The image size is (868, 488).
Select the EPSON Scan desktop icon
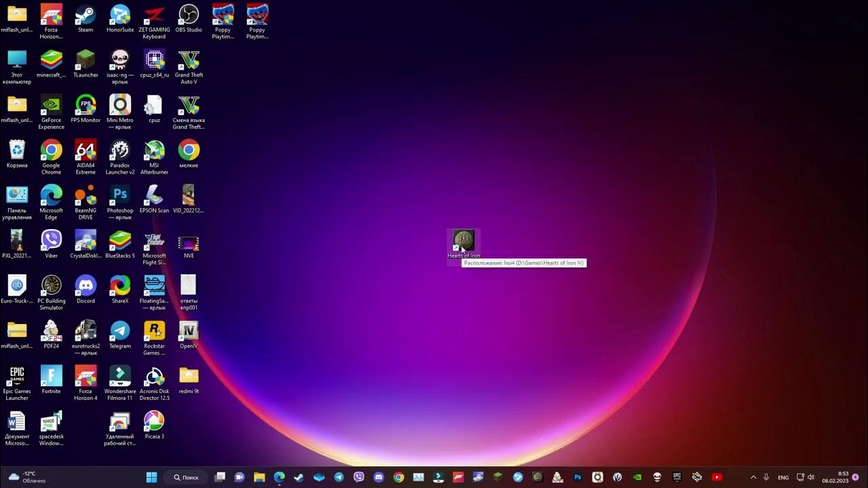coord(155,199)
